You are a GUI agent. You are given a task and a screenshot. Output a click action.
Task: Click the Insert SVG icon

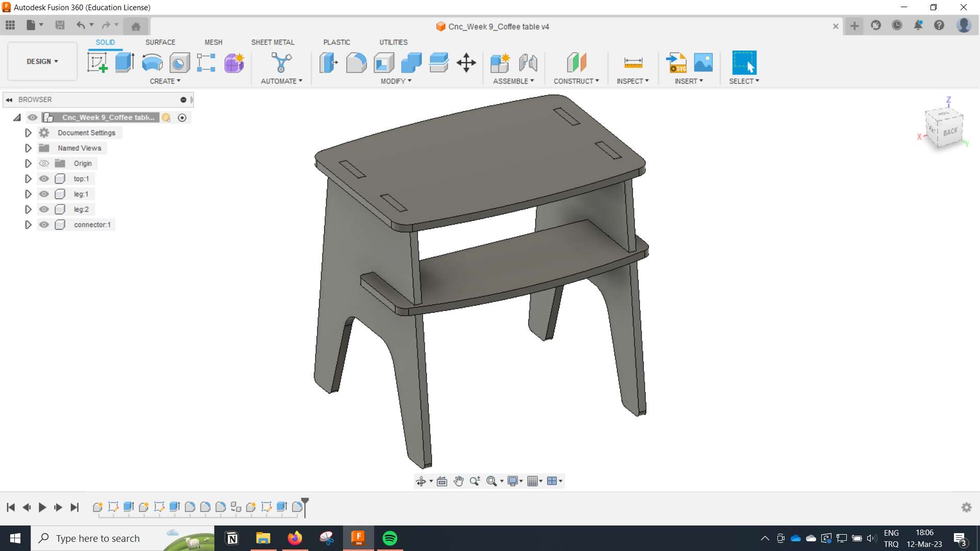pyautogui.click(x=676, y=63)
